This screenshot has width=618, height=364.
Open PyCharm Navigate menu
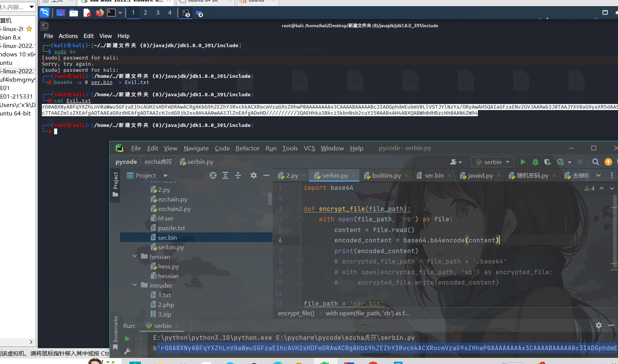pyautogui.click(x=196, y=148)
